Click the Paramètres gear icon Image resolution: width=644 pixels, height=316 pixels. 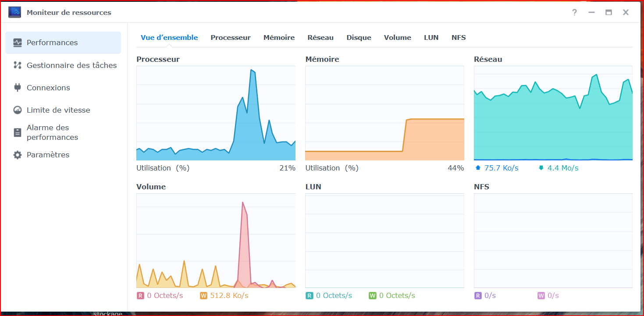[18, 155]
